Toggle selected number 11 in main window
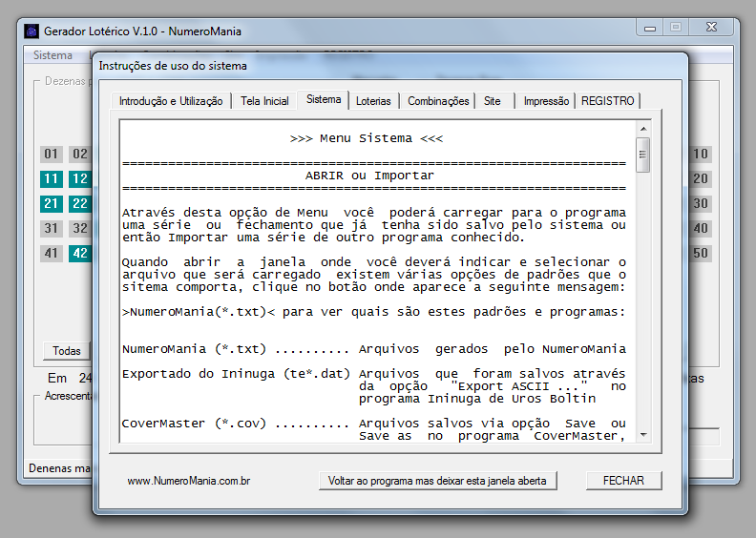Viewport: 756px width, 538px height. click(52, 178)
